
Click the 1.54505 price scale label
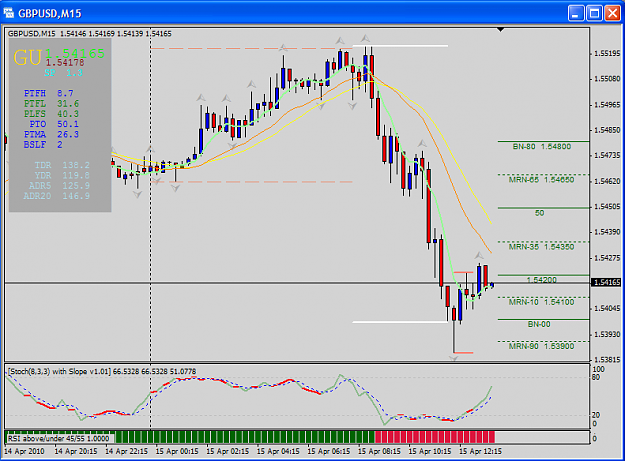[607, 206]
